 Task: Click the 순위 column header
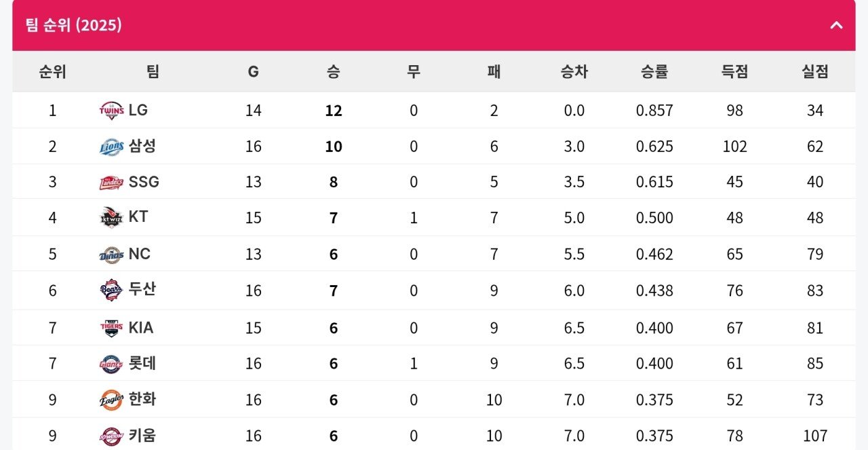tap(52, 72)
